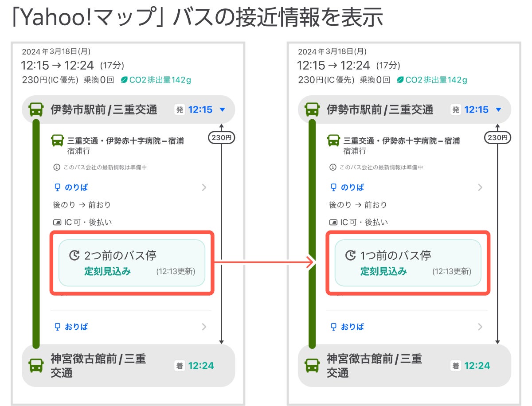The height and width of the screenshot is (406, 532).
Task: Click 後のり → 前おり on the 2つ前 screen
Action: (x=82, y=205)
